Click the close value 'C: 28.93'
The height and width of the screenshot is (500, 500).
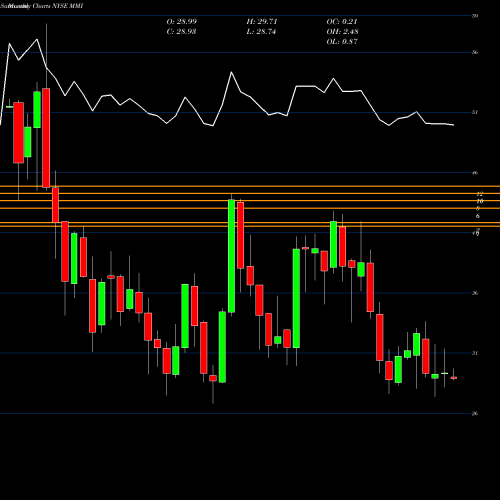181,32
